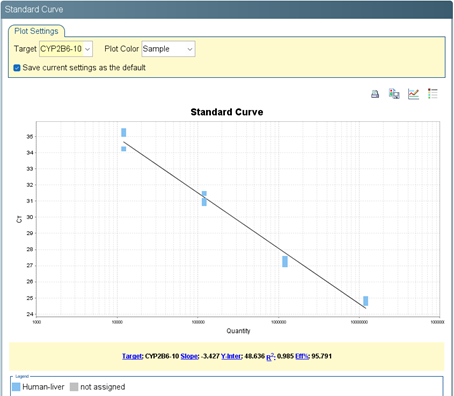454x396 pixels.
Task: Expand the Plot Color Sample dropdown
Action: point(168,49)
